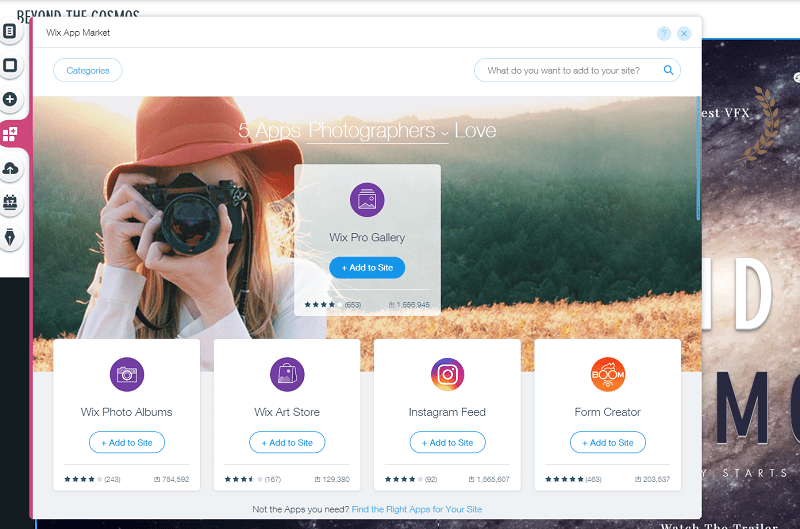Click Instagram Feed star rating

click(404, 480)
